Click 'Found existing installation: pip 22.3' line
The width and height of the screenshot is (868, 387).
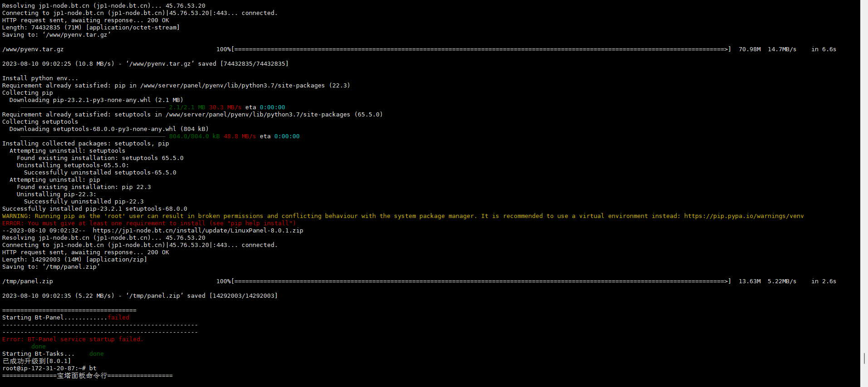tap(83, 187)
